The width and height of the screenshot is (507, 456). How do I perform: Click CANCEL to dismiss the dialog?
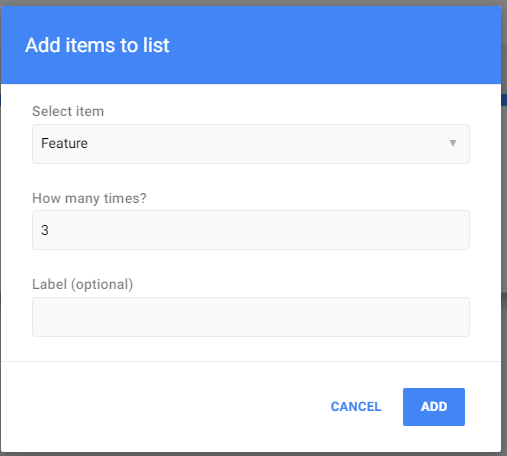[x=356, y=407]
